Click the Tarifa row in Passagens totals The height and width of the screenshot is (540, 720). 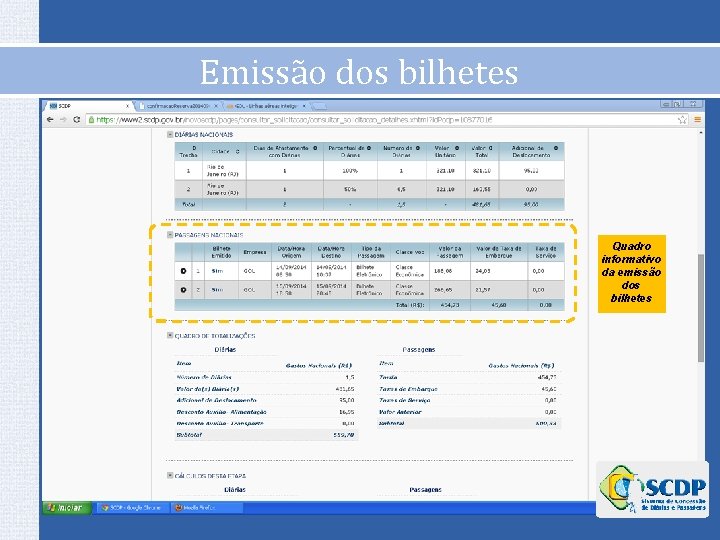pos(468,377)
